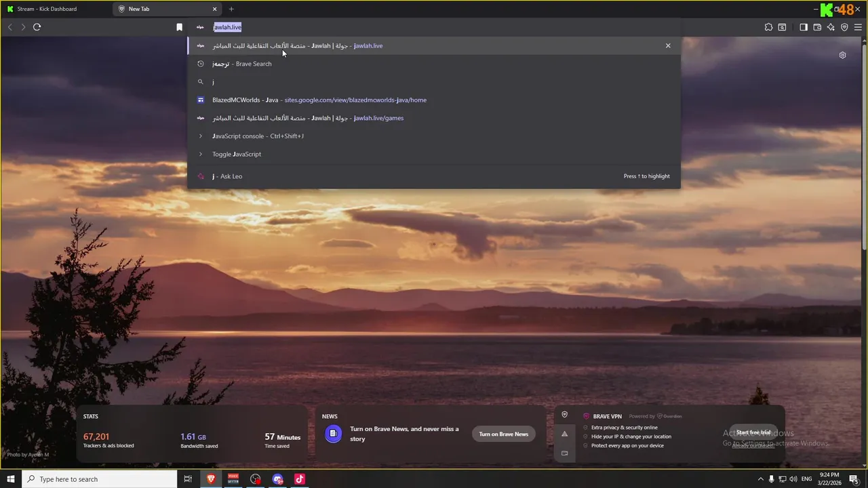Click the browser forward arrow
The width and height of the screenshot is (868, 488).
click(23, 27)
